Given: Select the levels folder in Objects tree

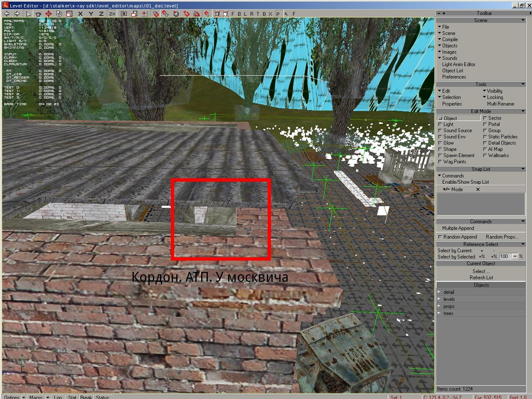Looking at the screenshot, I should pyautogui.click(x=449, y=299).
